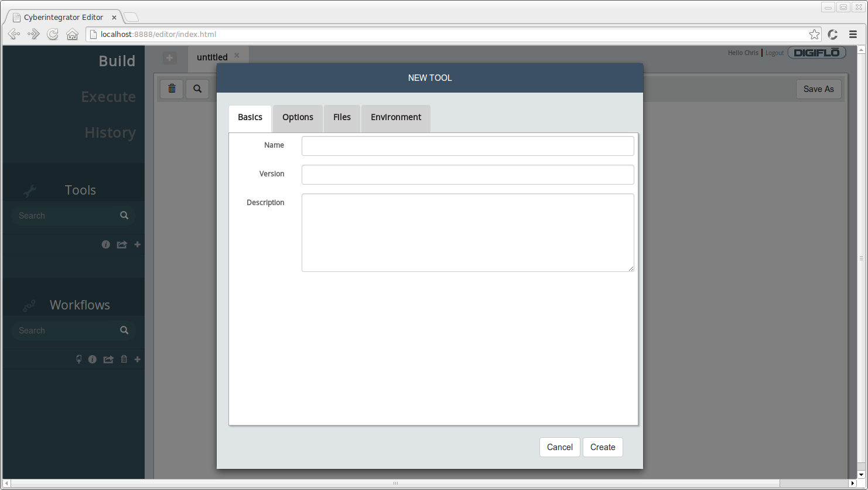Click the share icon under Tools
868x490 pixels.
[x=122, y=244]
